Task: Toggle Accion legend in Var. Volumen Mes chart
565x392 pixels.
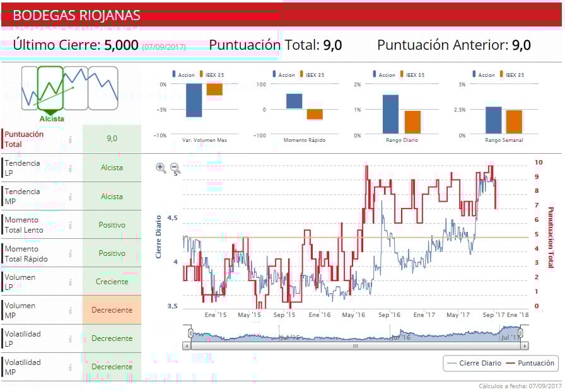Action: [x=183, y=74]
